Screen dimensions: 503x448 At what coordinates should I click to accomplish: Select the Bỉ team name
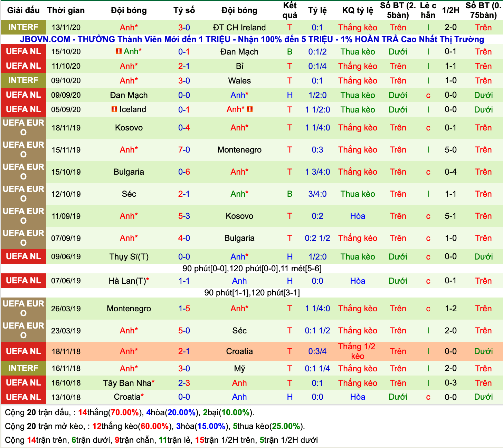coord(239,66)
